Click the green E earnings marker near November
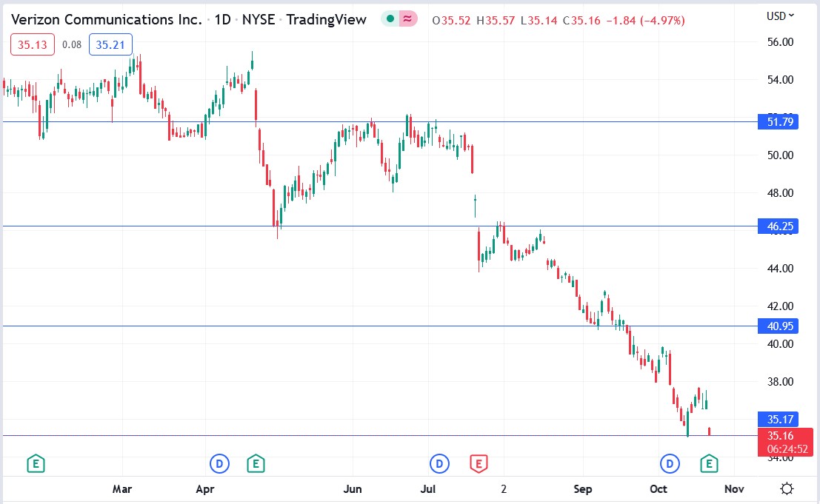Image resolution: width=820 pixels, height=504 pixels. (x=708, y=463)
